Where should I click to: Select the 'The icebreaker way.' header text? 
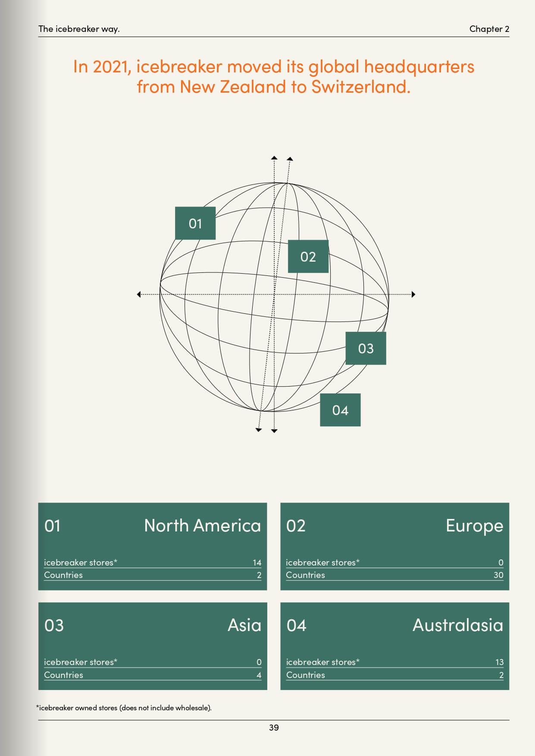click(79, 29)
